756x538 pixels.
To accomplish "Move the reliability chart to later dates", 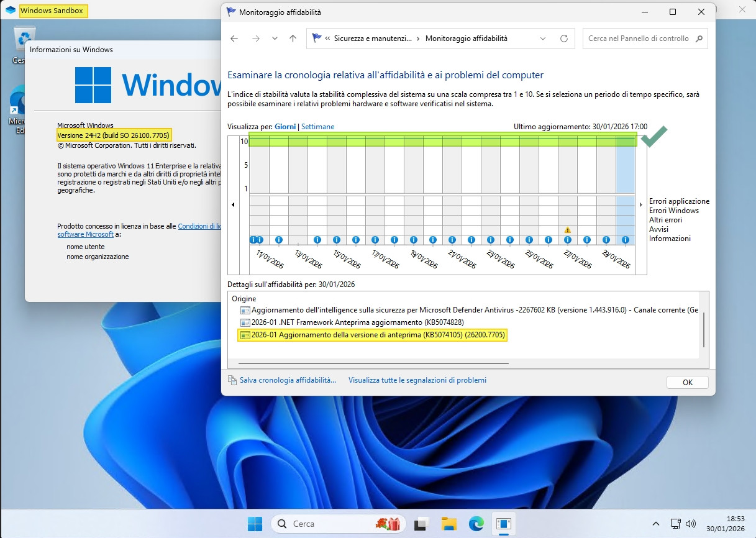I will click(x=641, y=204).
